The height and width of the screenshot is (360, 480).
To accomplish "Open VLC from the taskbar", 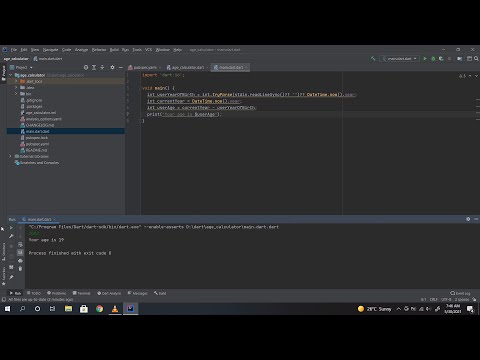I will 115,309.
